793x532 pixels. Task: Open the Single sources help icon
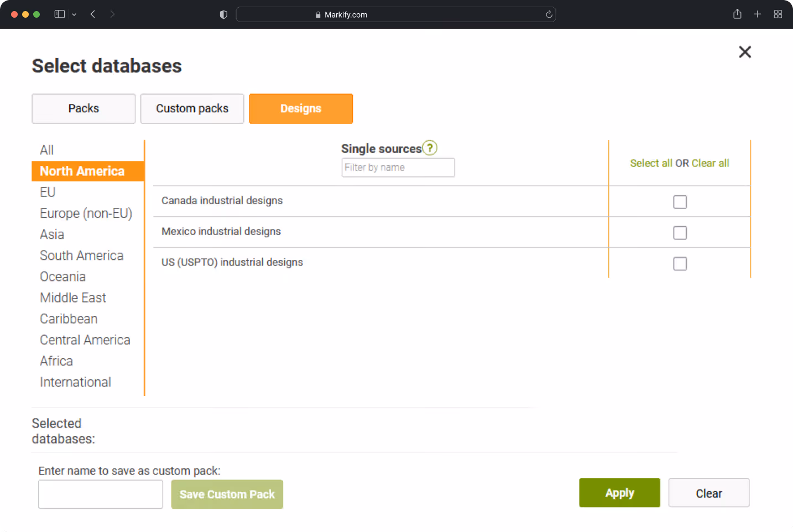pyautogui.click(x=430, y=148)
